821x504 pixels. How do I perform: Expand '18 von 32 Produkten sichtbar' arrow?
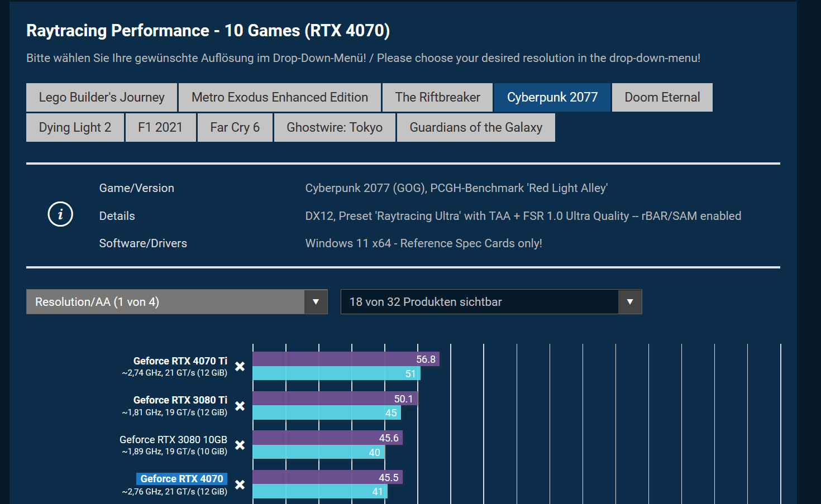click(x=630, y=302)
